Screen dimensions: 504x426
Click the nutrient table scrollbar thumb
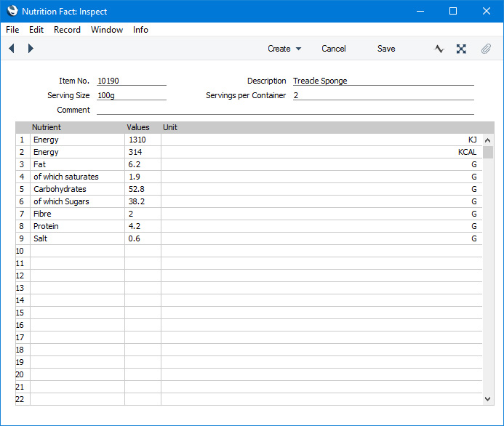(x=487, y=152)
